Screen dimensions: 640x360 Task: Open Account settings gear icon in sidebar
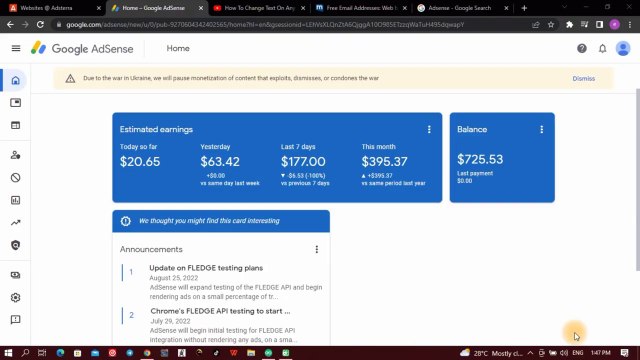16,298
